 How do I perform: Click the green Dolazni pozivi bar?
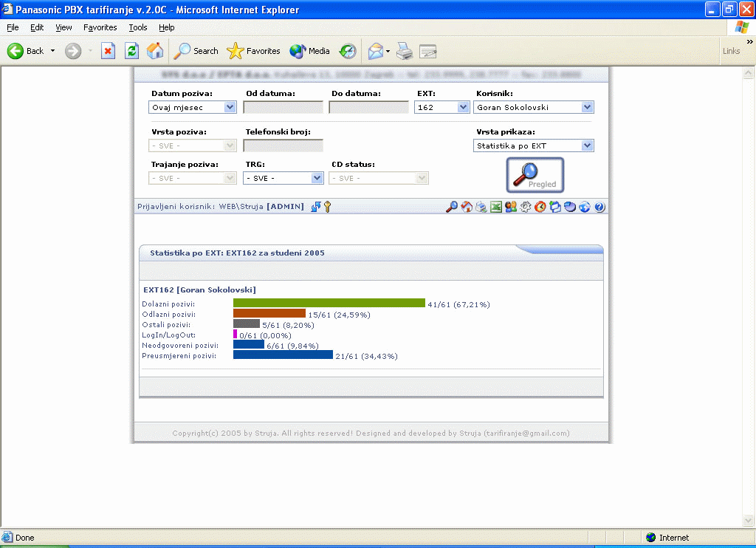click(329, 303)
